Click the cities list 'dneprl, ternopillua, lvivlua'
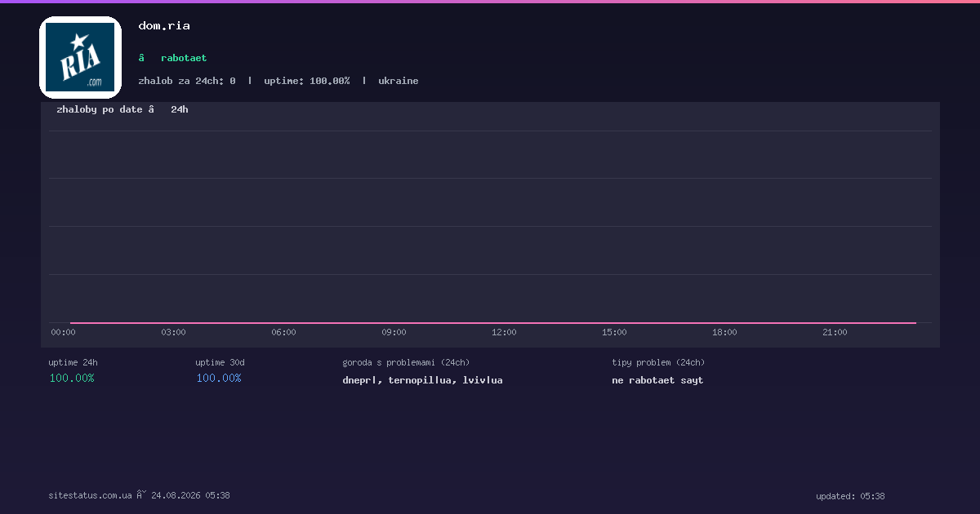 (x=422, y=380)
